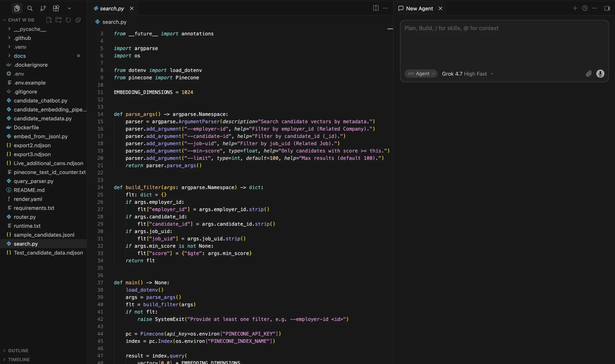Open editor more actions ellipsis

click(385, 8)
